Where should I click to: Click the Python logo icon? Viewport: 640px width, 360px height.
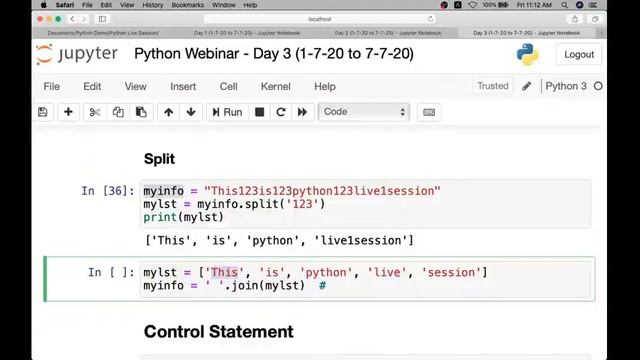527,54
